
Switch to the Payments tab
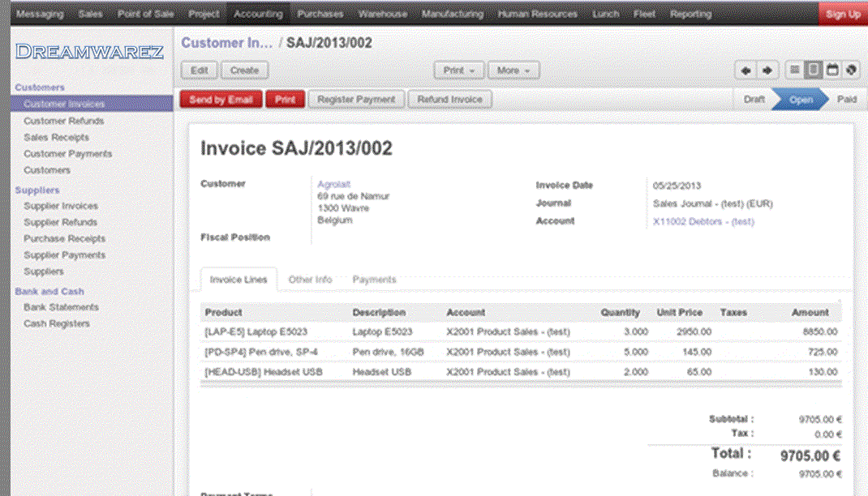tap(374, 279)
